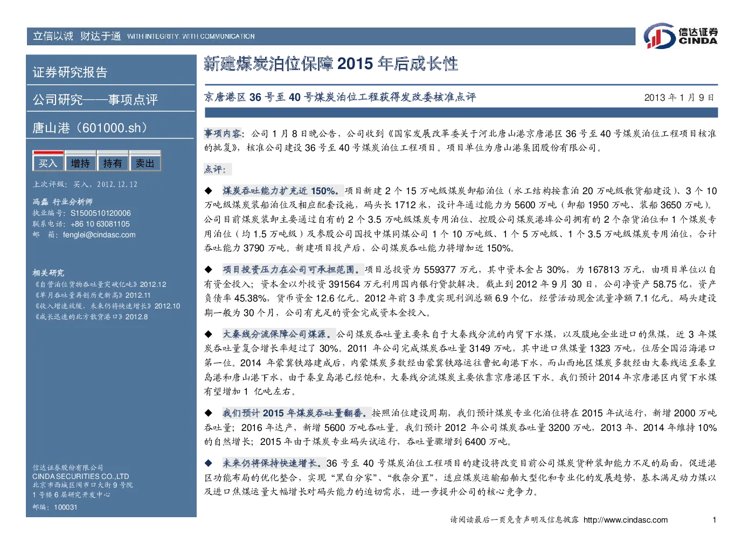Viewport: 756px width, 535px height.
Task: Click analyst name 冯磊 行业分析师
Action: (x=63, y=202)
